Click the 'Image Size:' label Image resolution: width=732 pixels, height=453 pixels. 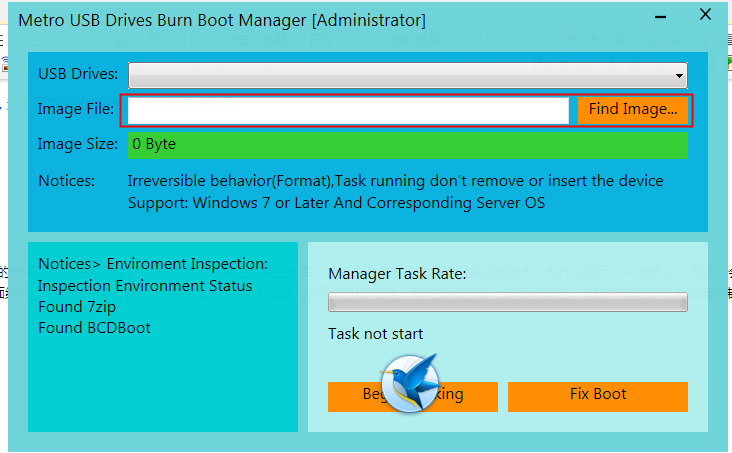77,144
